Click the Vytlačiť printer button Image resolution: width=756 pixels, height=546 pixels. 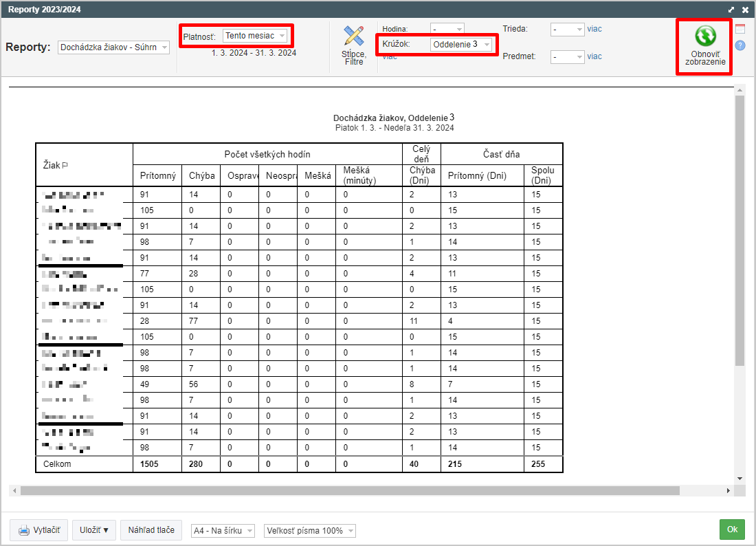click(39, 530)
